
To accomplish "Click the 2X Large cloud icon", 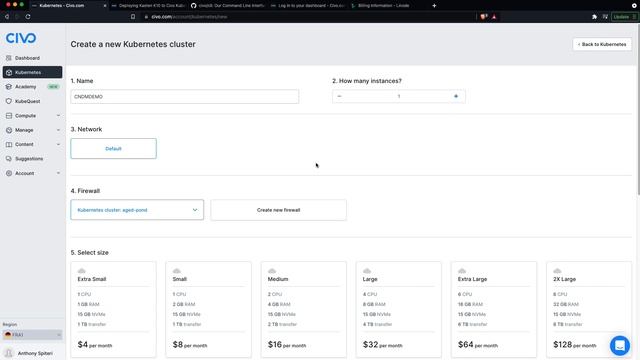I will tap(557, 271).
